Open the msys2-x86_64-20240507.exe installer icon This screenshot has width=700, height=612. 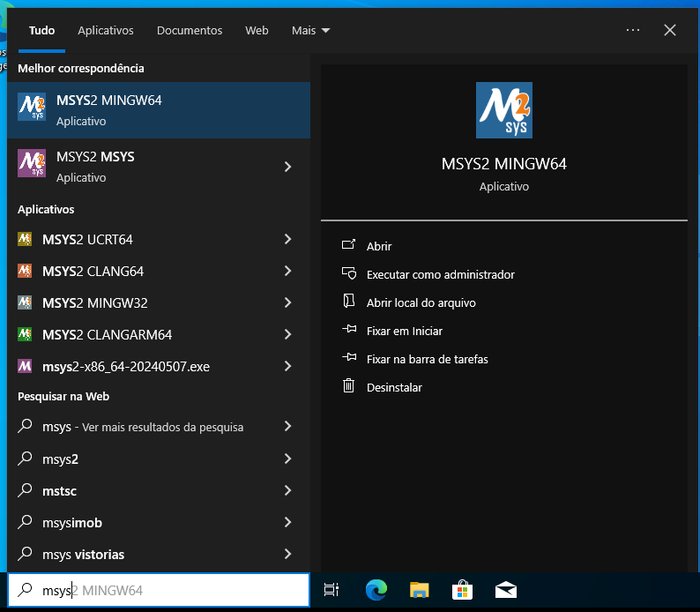pyautogui.click(x=26, y=366)
